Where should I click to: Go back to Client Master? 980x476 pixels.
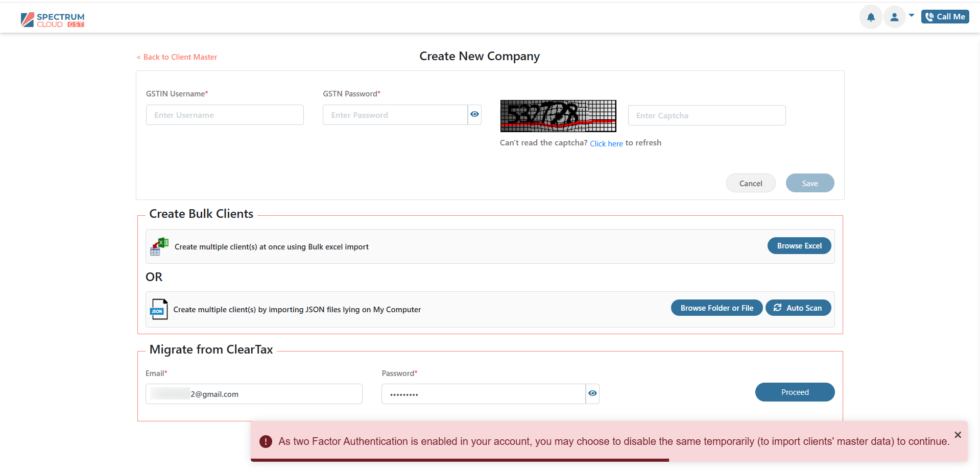point(177,57)
